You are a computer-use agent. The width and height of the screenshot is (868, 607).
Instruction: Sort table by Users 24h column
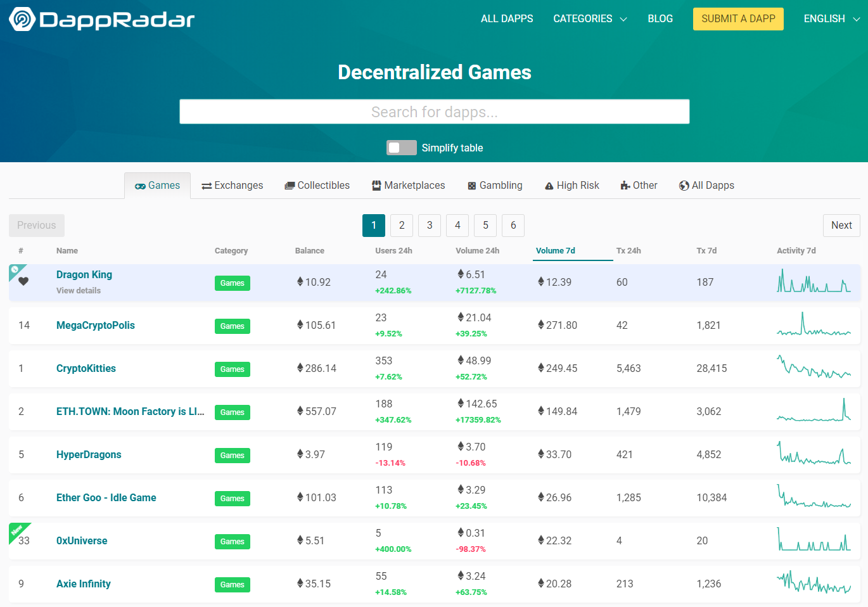393,251
